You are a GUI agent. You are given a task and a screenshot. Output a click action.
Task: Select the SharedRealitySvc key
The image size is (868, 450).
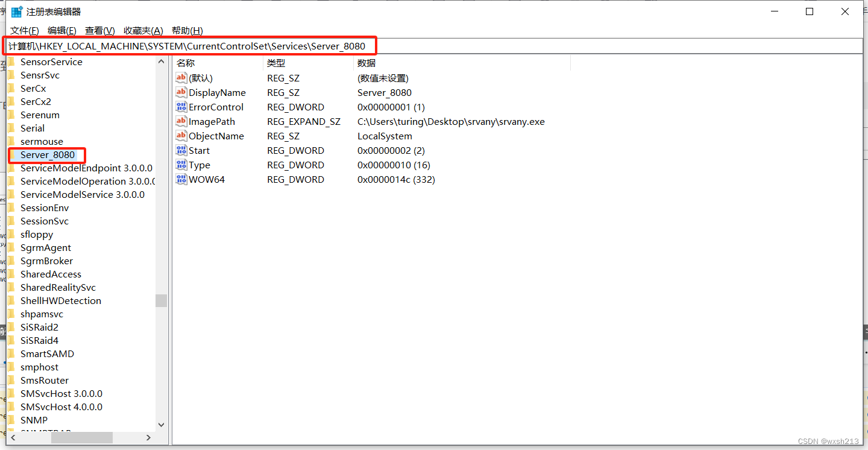pyautogui.click(x=58, y=287)
